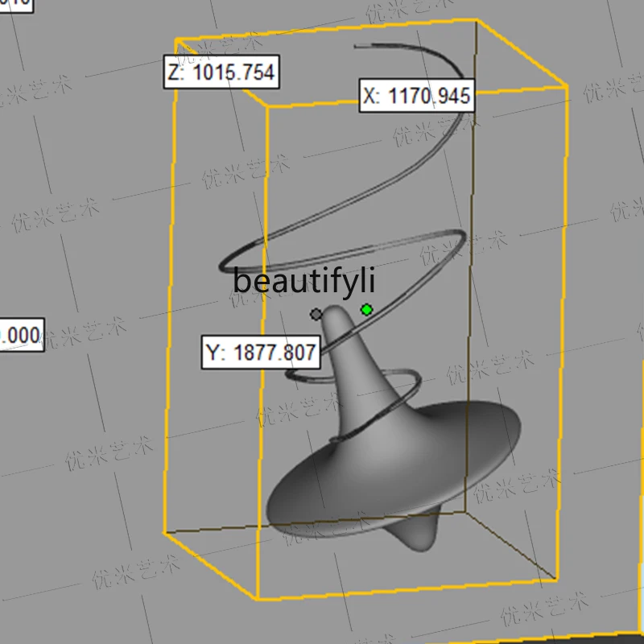Click the Z: 1015.754 dimension label

point(221,72)
